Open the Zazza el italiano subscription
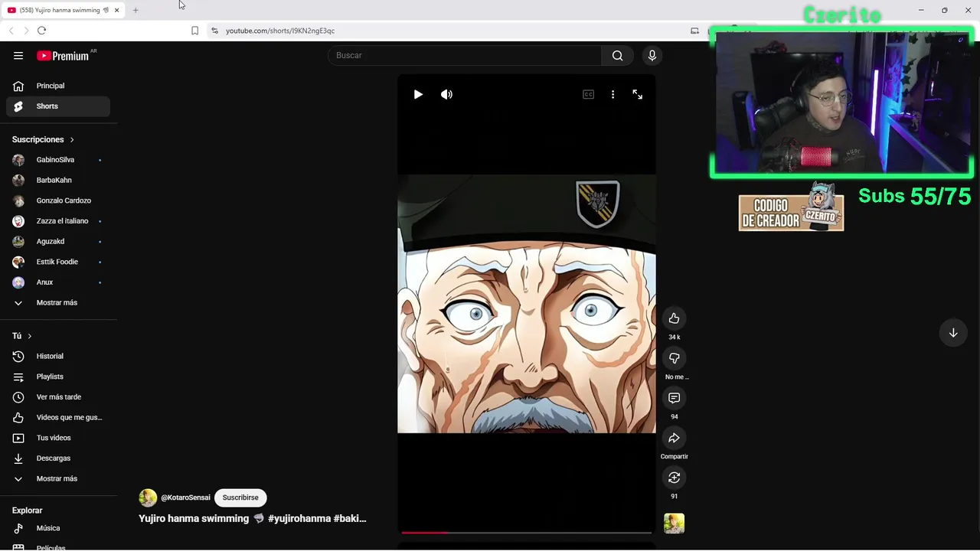The height and width of the screenshot is (551, 980). [x=58, y=221]
